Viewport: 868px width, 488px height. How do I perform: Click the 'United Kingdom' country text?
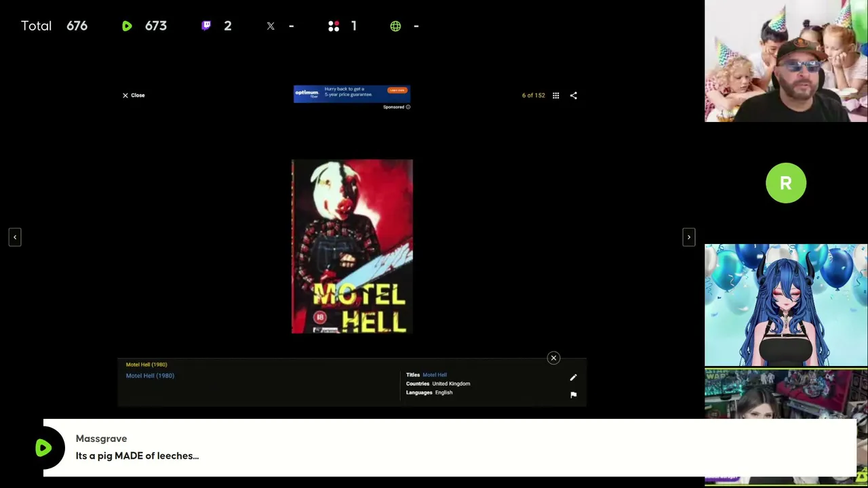click(x=451, y=384)
